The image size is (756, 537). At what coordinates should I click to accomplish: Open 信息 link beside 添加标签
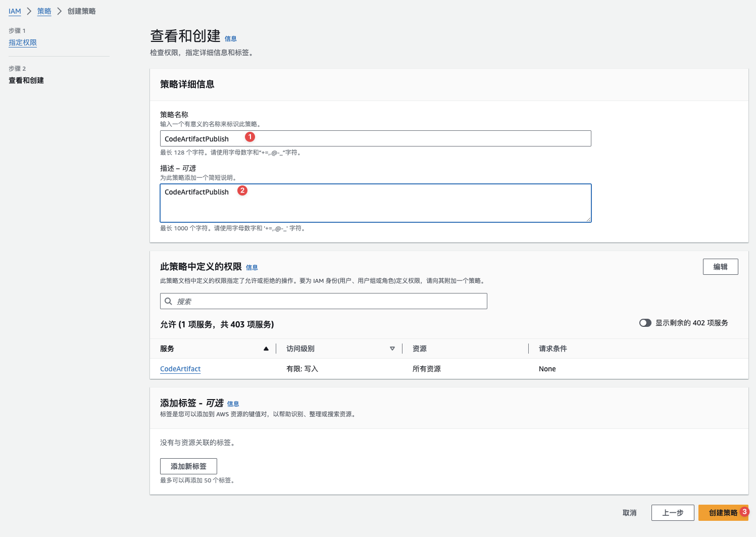point(233,404)
